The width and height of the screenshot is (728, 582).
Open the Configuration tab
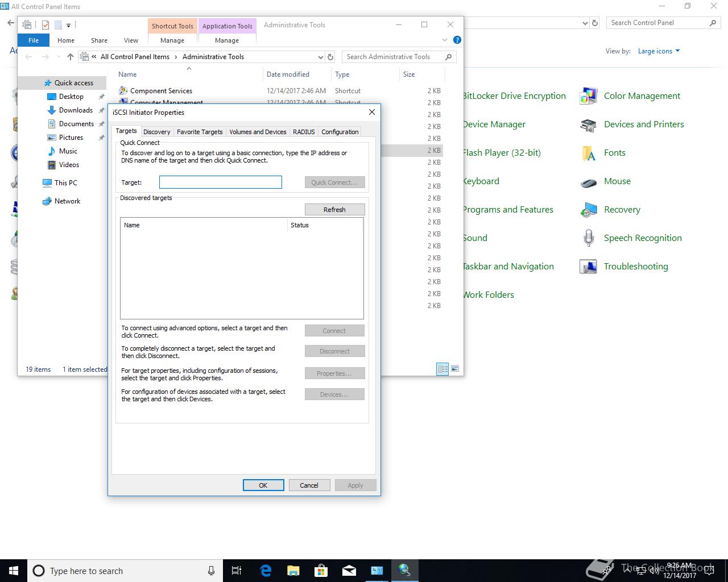pyautogui.click(x=340, y=132)
